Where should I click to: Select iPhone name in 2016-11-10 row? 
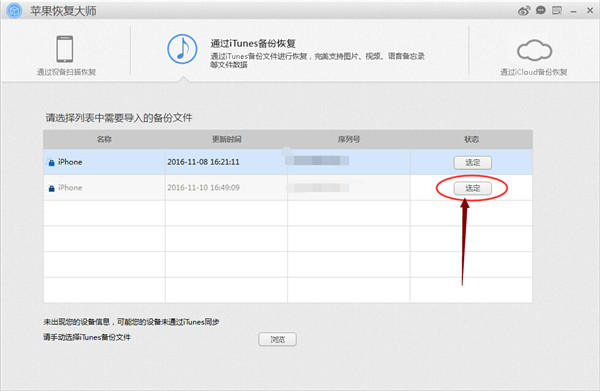pos(70,187)
